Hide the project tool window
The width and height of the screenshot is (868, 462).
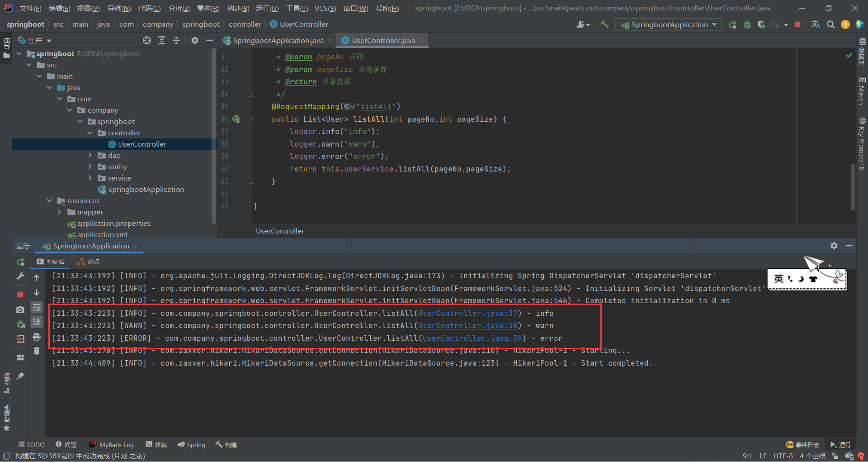209,40
